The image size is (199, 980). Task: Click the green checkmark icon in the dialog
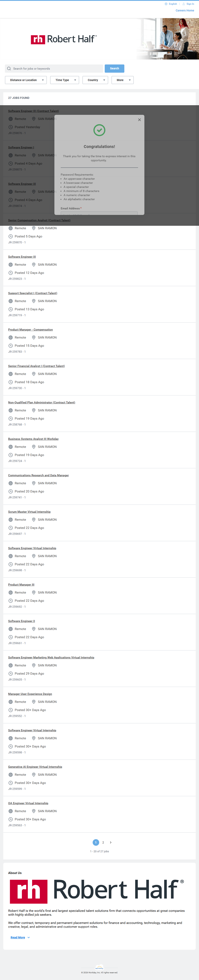[99, 130]
